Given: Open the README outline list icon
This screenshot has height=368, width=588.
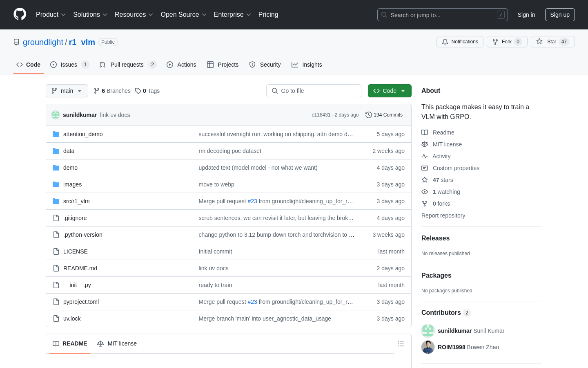Looking at the screenshot, I should coord(401,344).
